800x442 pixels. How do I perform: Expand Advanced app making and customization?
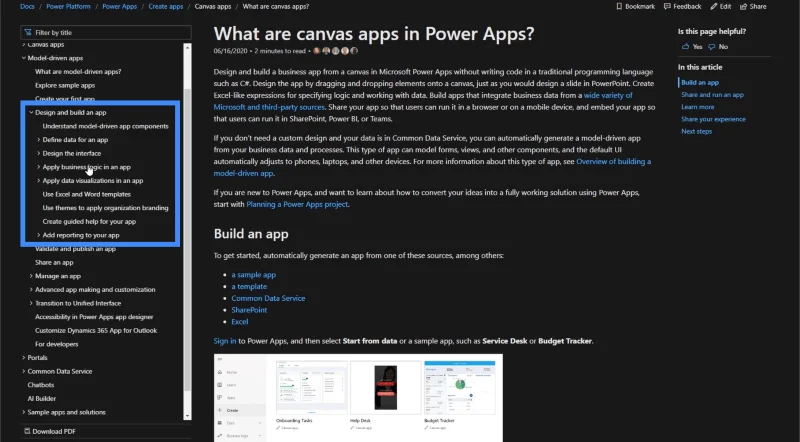pyautogui.click(x=31, y=289)
